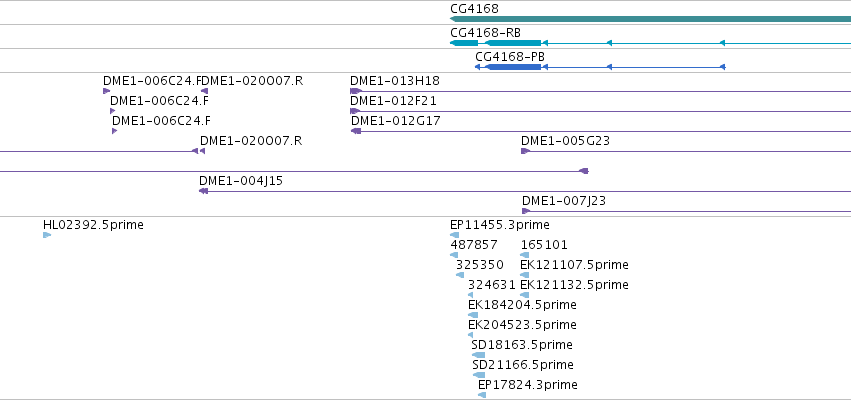Select the teal CG4168 gene bar

tap(651, 20)
